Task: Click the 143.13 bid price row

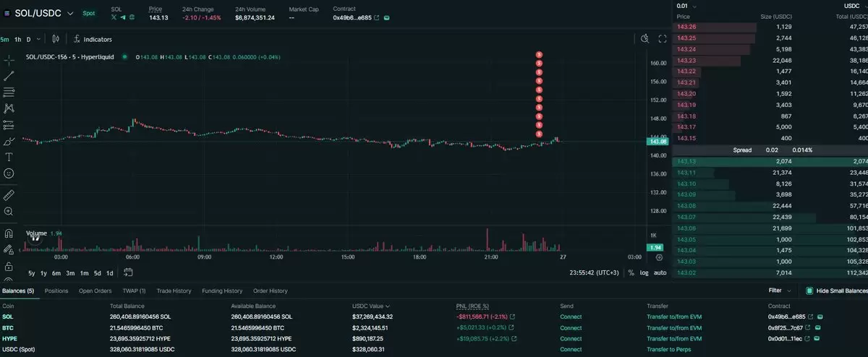Action: click(x=770, y=161)
